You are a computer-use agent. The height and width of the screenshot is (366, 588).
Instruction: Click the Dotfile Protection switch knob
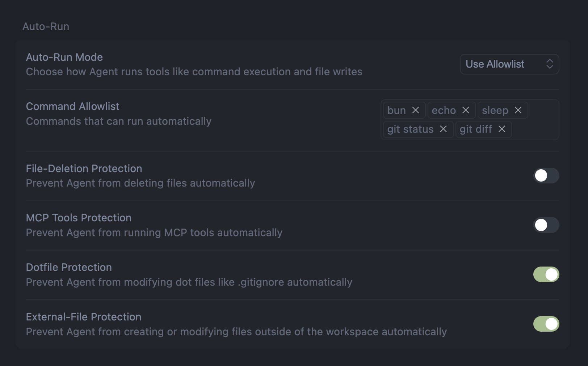[x=551, y=274]
